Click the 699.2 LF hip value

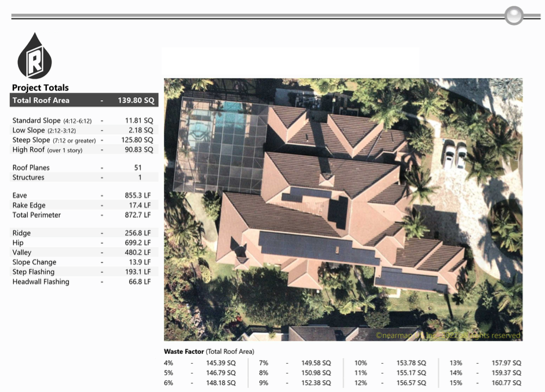tap(138, 243)
